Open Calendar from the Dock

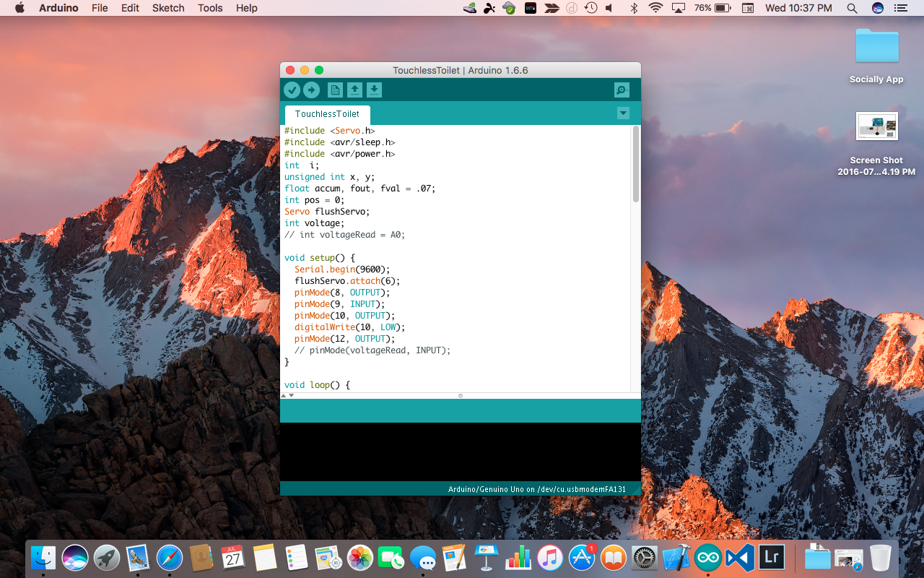point(232,557)
